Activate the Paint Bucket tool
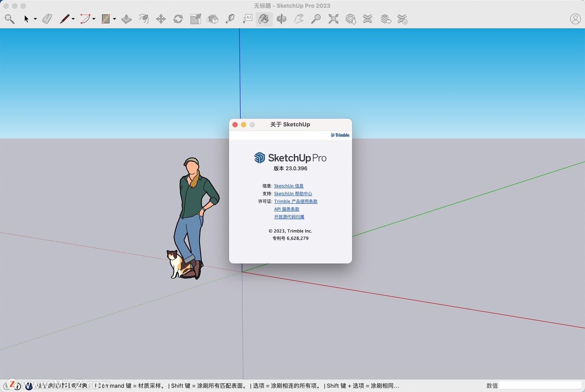Image resolution: width=585 pixels, height=392 pixels. tap(264, 19)
